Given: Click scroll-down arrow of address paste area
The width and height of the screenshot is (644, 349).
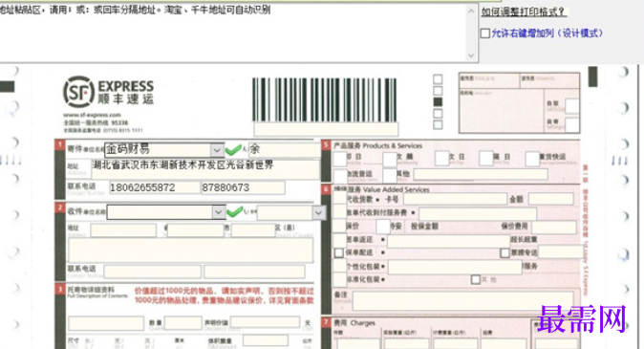Looking at the screenshot, I should (471, 55).
